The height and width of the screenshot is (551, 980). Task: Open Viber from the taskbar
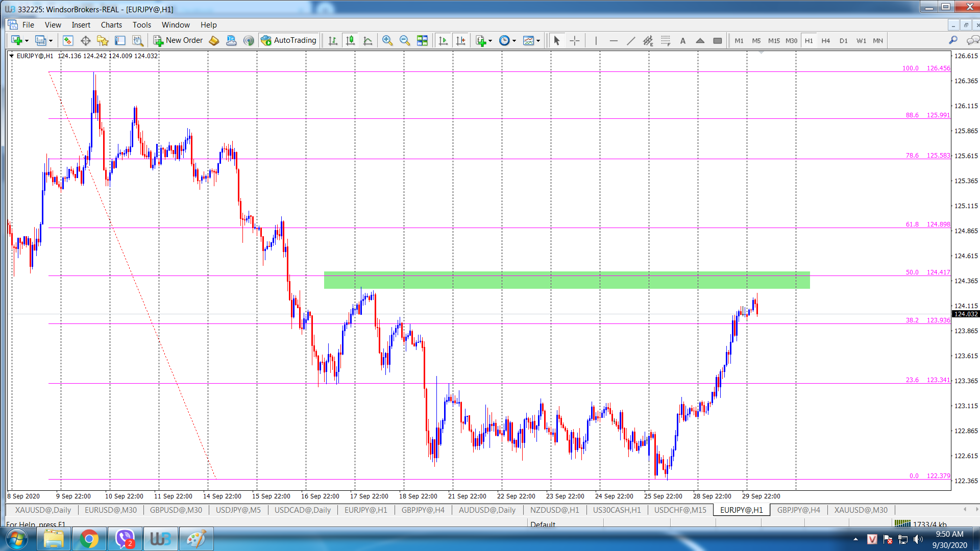125,539
